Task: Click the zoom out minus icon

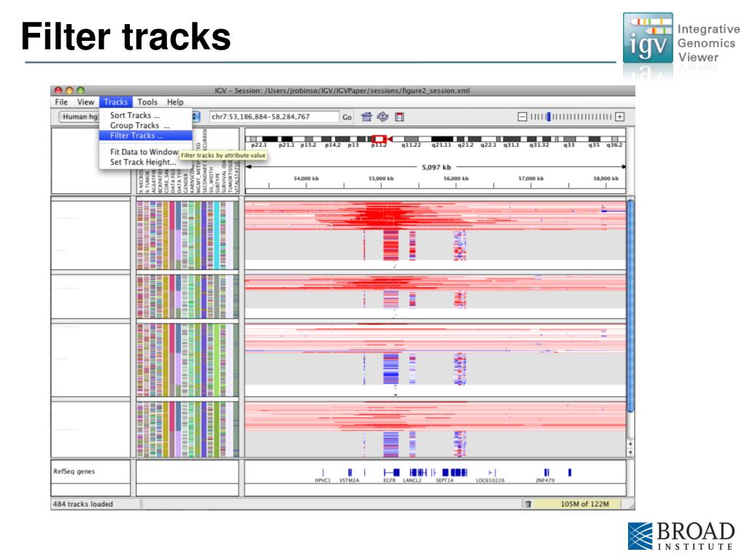Action: click(x=522, y=117)
